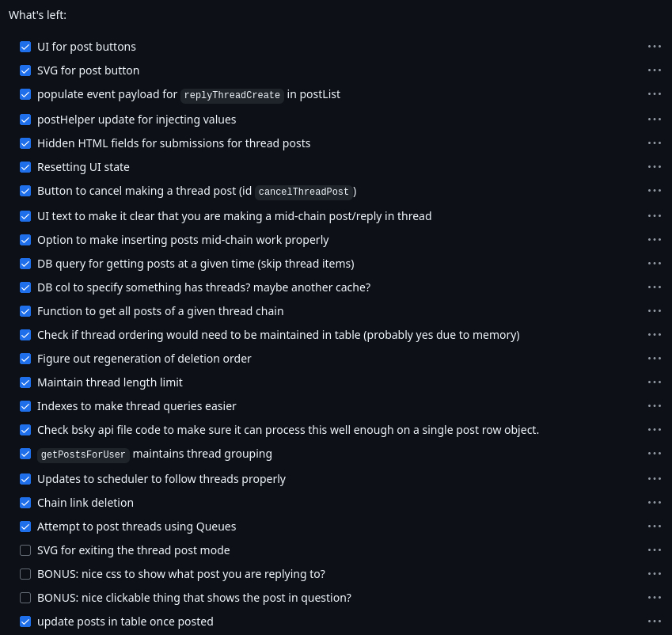Tick the 'nice css to show' BONUS checkbox
The image size is (672, 635).
[25, 574]
